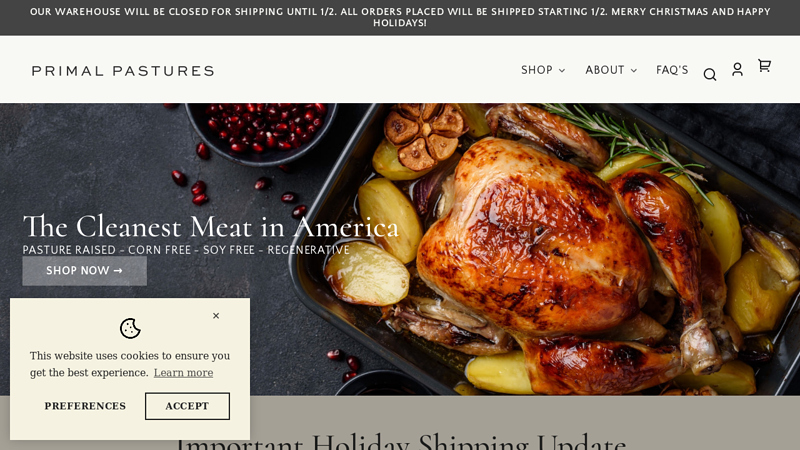The image size is (800, 450).
Task: Expand the Shop menu chevron
Action: (x=562, y=70)
